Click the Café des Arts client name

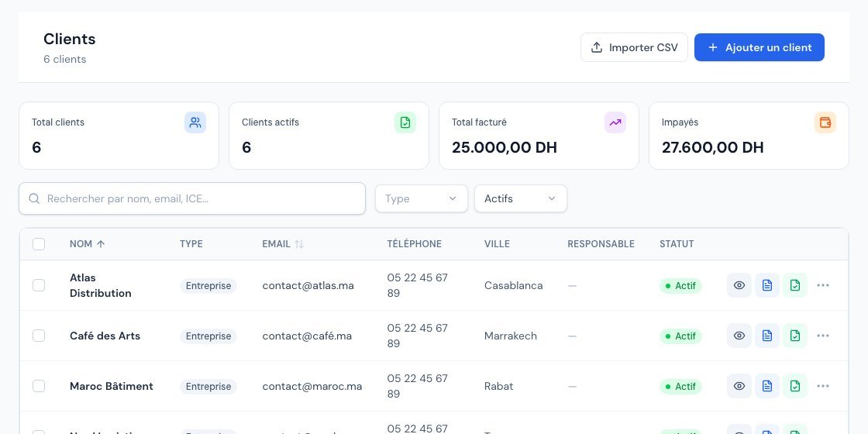(105, 336)
